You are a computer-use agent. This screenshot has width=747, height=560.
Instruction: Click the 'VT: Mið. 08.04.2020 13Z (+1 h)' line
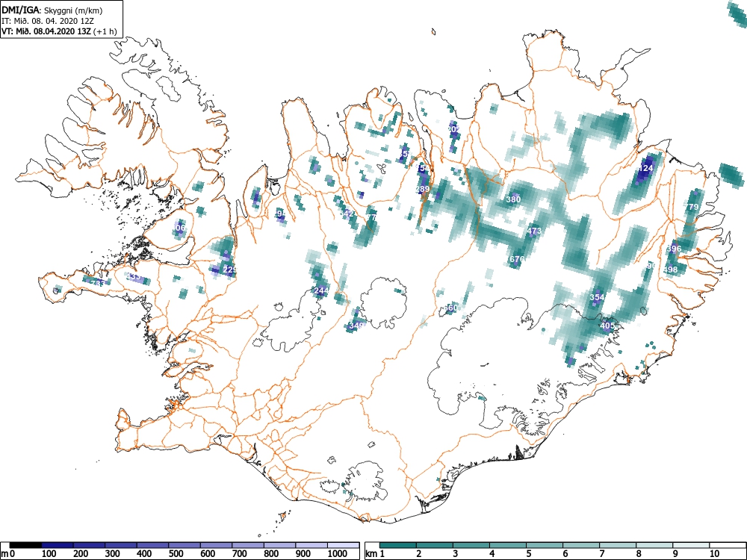[59, 31]
